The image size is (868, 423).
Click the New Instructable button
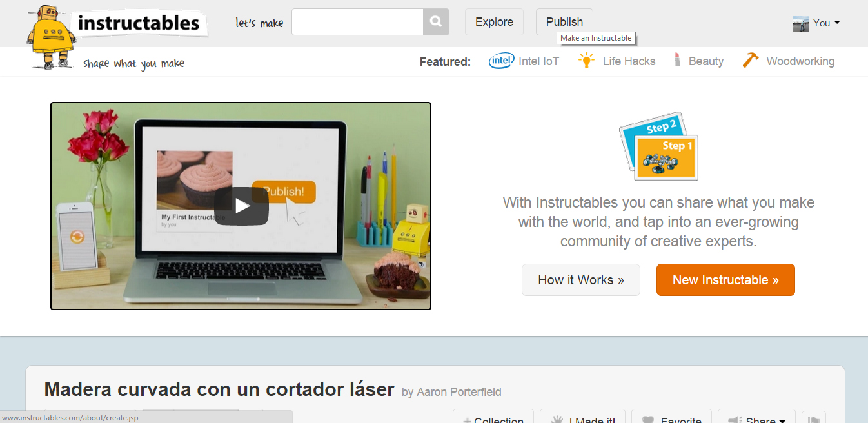point(725,280)
